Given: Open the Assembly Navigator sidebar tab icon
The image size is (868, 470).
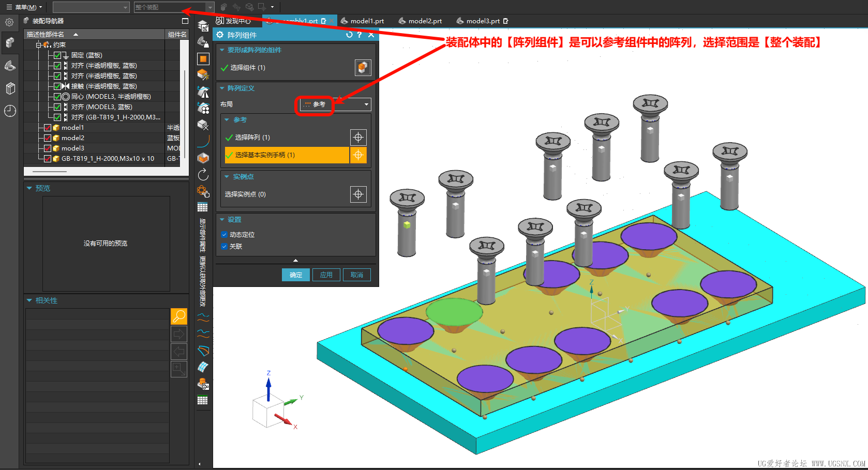Looking at the screenshot, I should tap(9, 42).
